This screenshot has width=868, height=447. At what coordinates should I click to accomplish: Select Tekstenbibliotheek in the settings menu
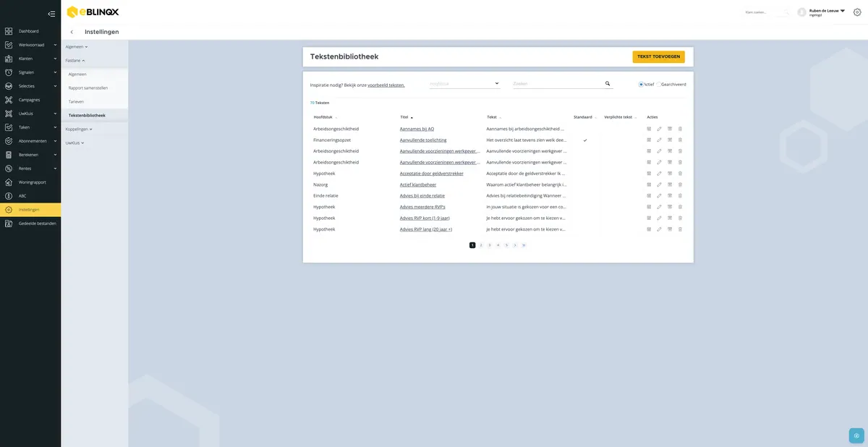point(87,115)
